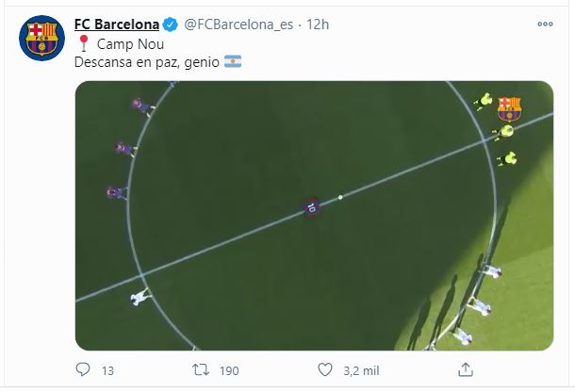This screenshot has width=575, height=392.
Task: Like the tweet with heart icon
Action: (x=325, y=369)
